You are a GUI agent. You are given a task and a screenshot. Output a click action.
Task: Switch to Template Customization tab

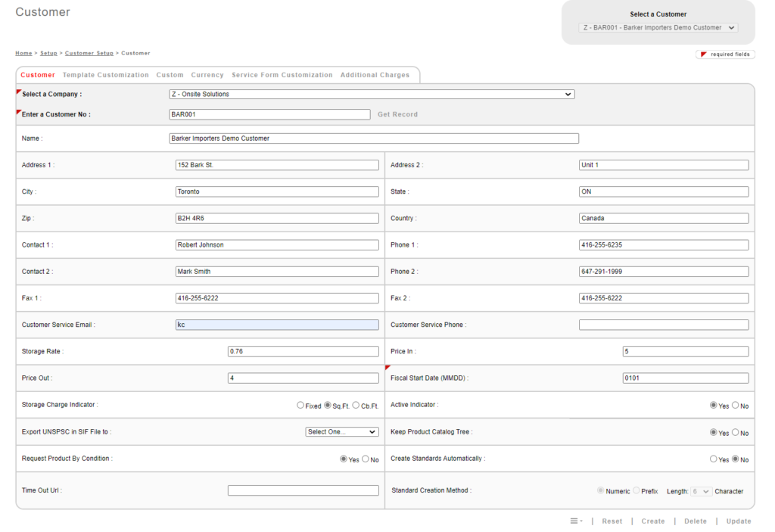click(106, 75)
